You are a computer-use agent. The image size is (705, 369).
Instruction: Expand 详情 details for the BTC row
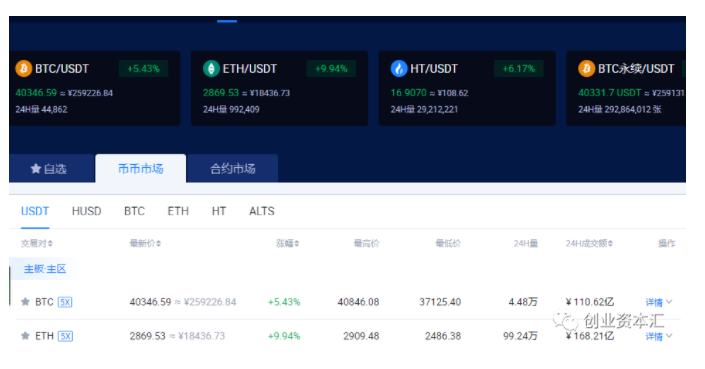tap(659, 302)
